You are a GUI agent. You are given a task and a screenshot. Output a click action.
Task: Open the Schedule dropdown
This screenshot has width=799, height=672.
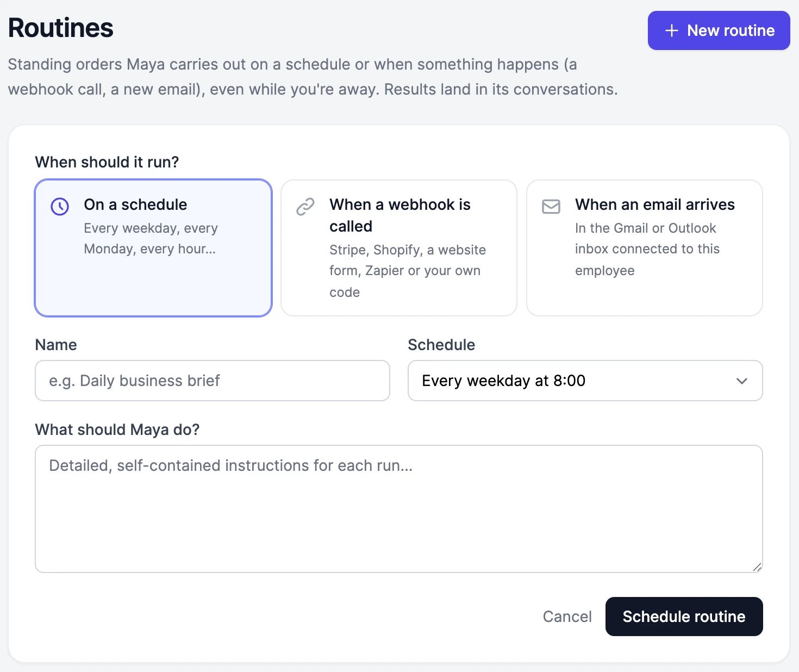(x=585, y=381)
